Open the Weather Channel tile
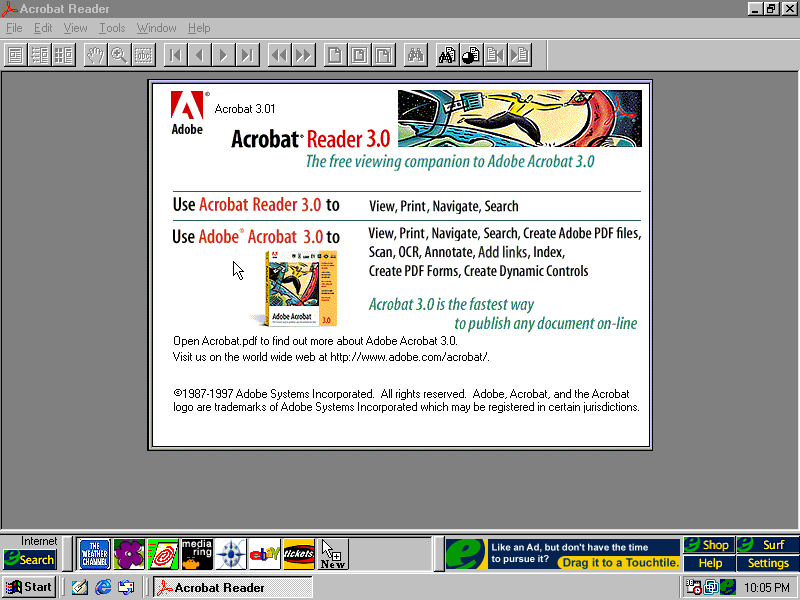 (x=95, y=554)
